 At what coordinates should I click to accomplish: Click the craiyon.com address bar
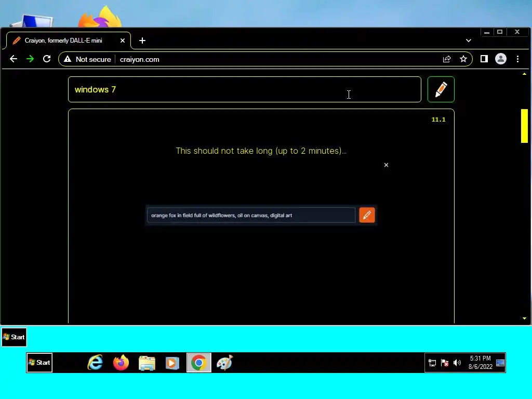[x=264, y=59]
